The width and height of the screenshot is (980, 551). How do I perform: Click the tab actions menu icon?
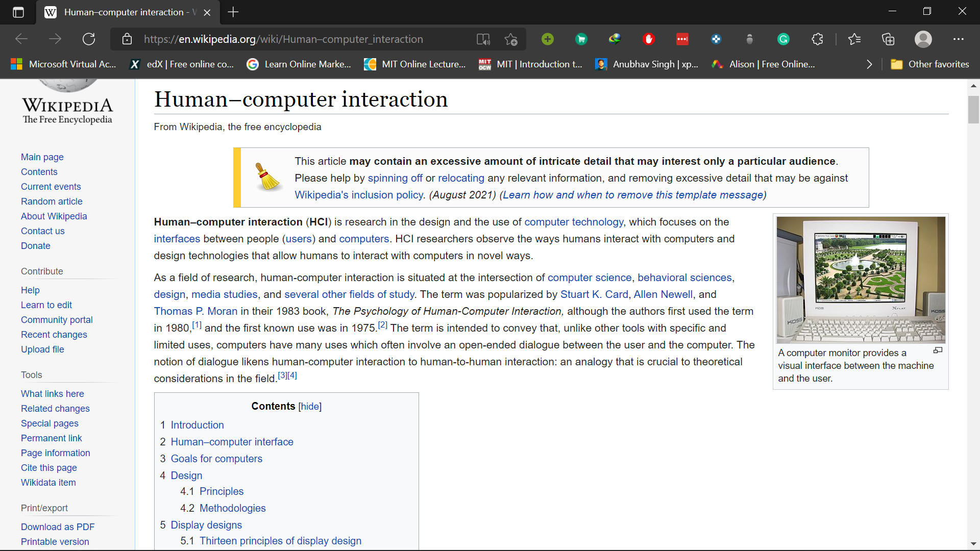[x=18, y=12]
